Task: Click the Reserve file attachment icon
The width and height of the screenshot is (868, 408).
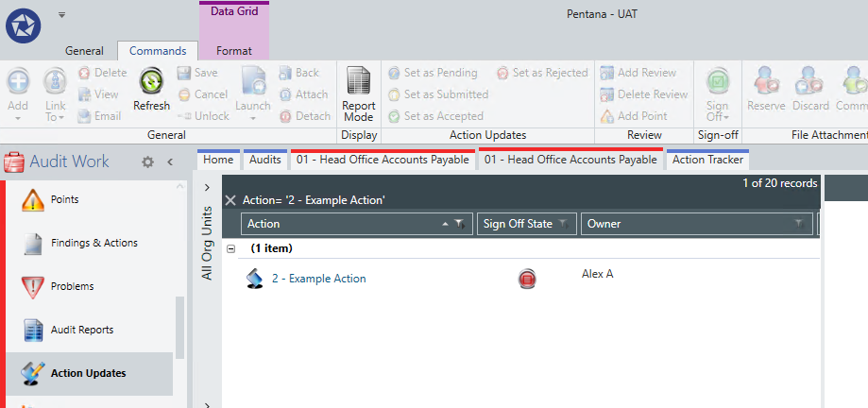Action: click(x=766, y=89)
